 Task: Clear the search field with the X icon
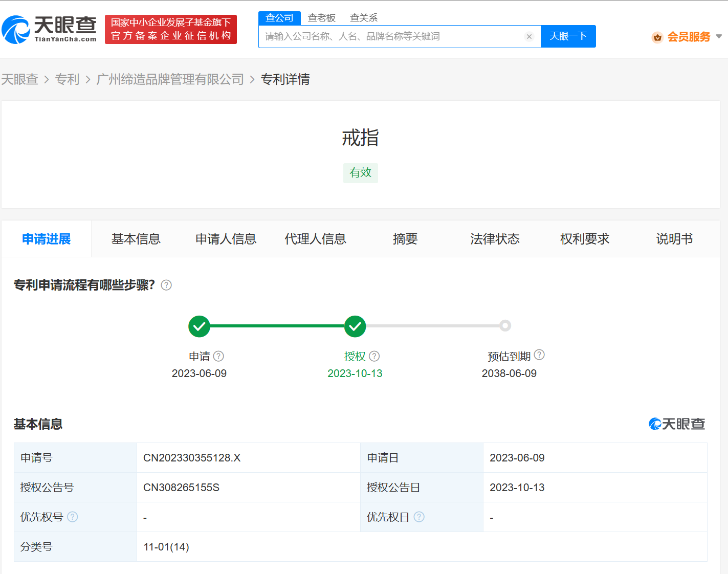pyautogui.click(x=529, y=36)
